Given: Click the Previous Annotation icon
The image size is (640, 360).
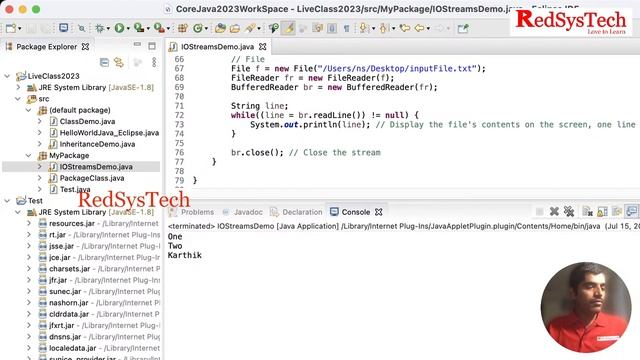Looking at the screenshot, I should click(384, 28).
